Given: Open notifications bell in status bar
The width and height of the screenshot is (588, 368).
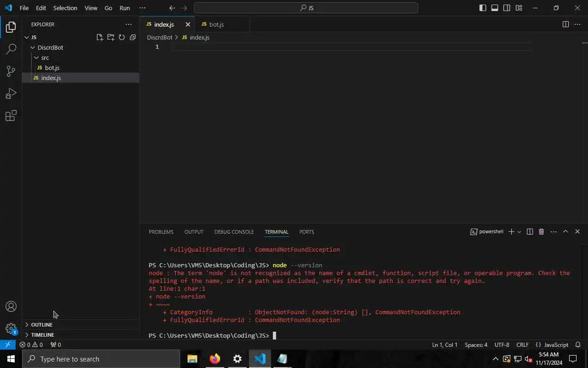Looking at the screenshot, I should tap(578, 345).
